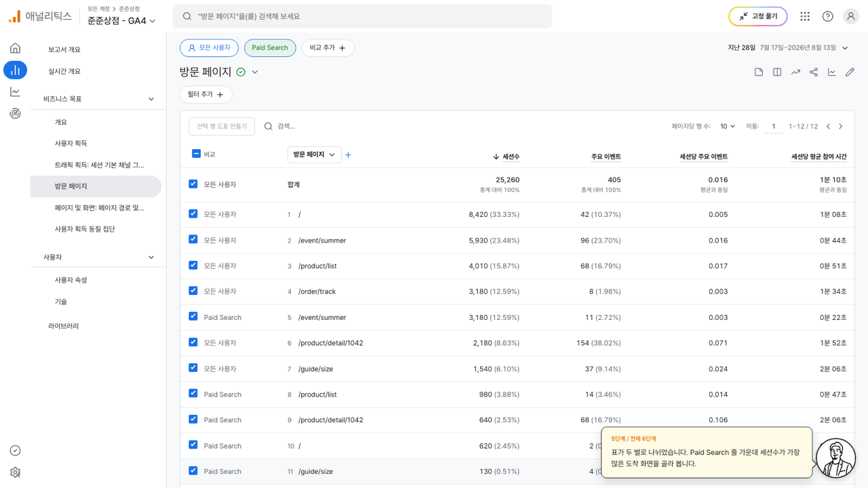
Task: Uncheck checkbox for row 5 Paid Search /event/summer
Action: point(193,317)
